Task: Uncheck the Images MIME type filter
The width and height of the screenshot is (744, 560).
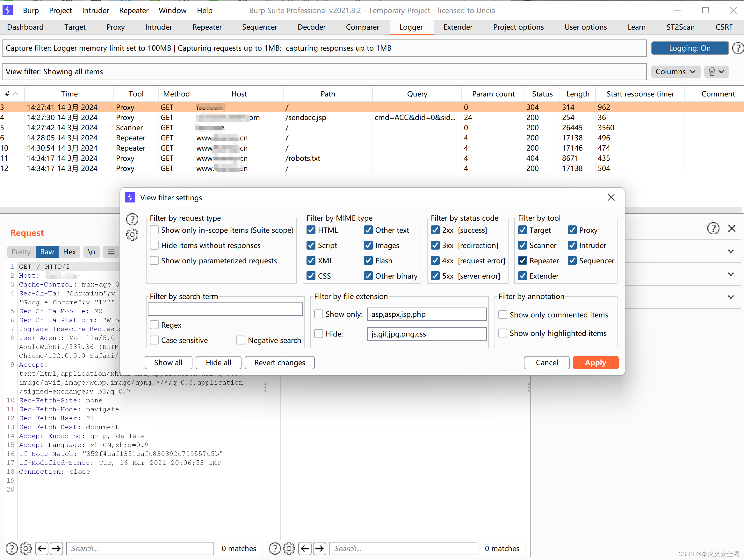Action: pos(368,245)
